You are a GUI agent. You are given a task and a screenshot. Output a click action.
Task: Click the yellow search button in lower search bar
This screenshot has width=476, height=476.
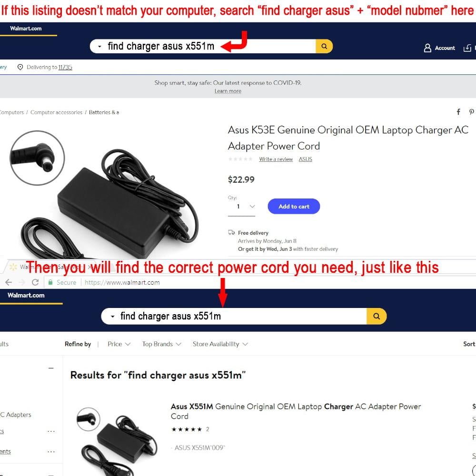(377, 316)
